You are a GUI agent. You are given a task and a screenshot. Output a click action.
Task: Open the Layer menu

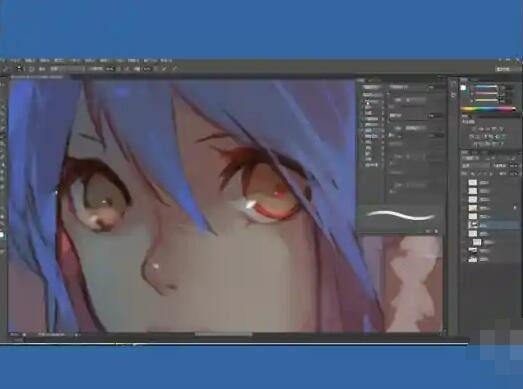coord(59,60)
